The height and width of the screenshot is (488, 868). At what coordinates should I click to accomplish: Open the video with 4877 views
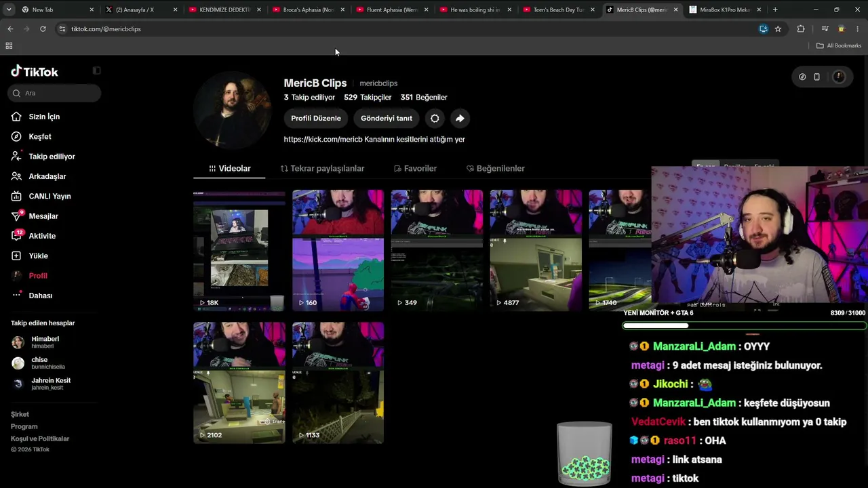pyautogui.click(x=536, y=250)
